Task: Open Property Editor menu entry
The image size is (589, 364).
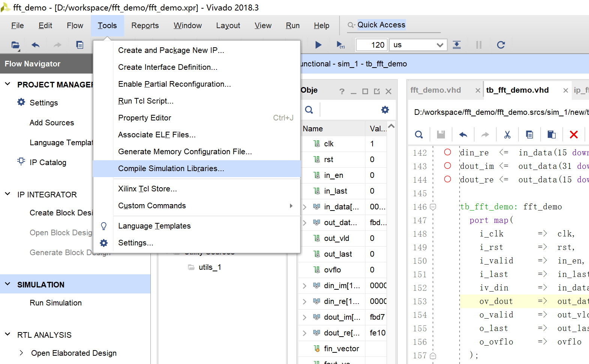Action: [x=197, y=118]
